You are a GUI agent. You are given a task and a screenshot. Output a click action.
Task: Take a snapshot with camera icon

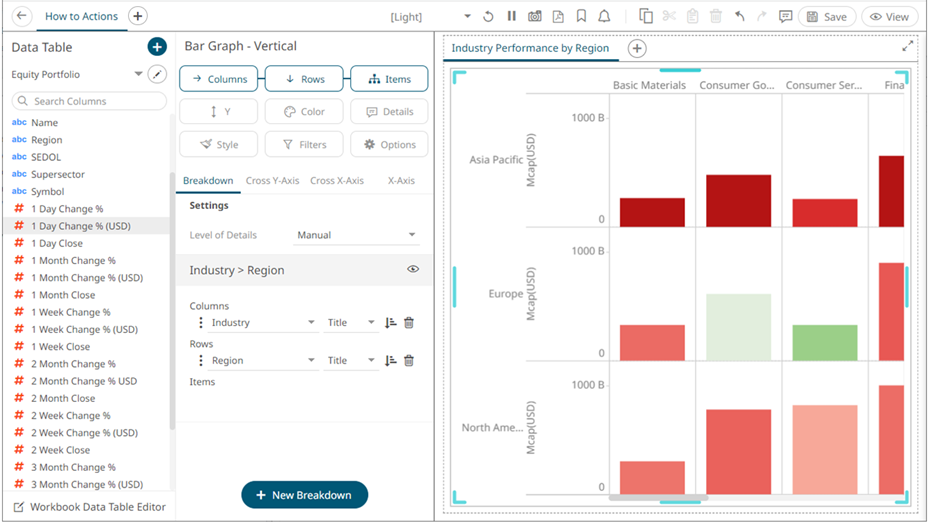point(535,17)
